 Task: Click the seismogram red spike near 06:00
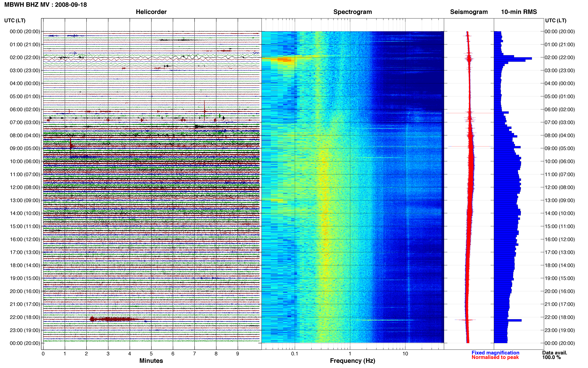(x=470, y=113)
